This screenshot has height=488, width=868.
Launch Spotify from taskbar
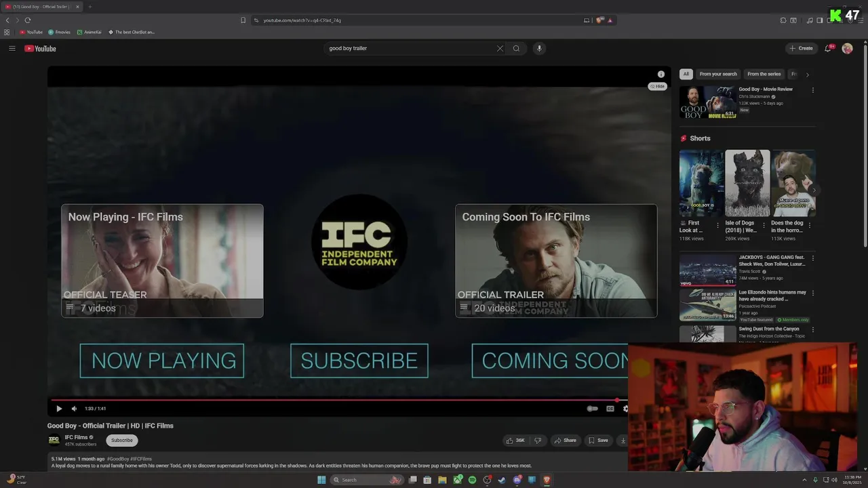point(472,480)
